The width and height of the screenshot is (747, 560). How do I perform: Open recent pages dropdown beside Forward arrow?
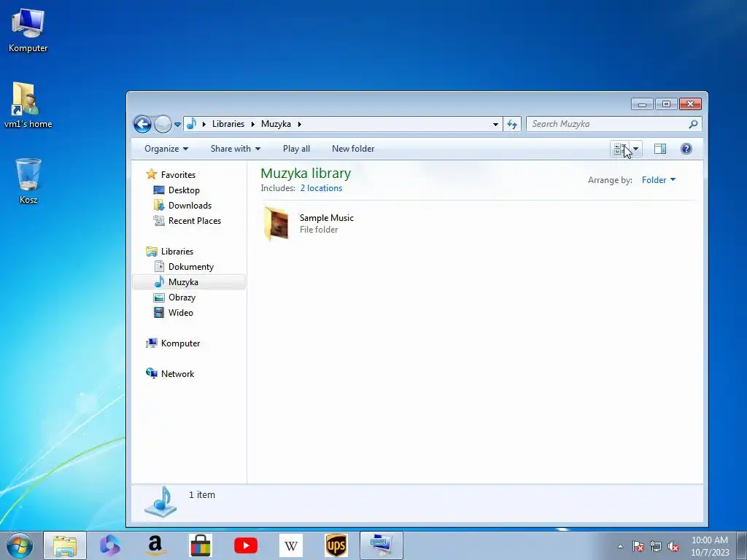[178, 124]
